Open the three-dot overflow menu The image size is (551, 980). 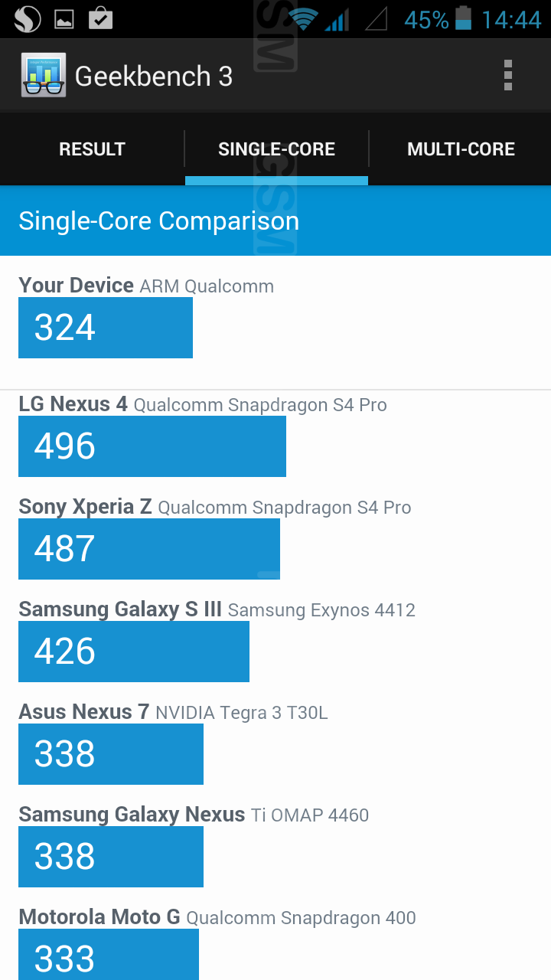[x=507, y=76]
